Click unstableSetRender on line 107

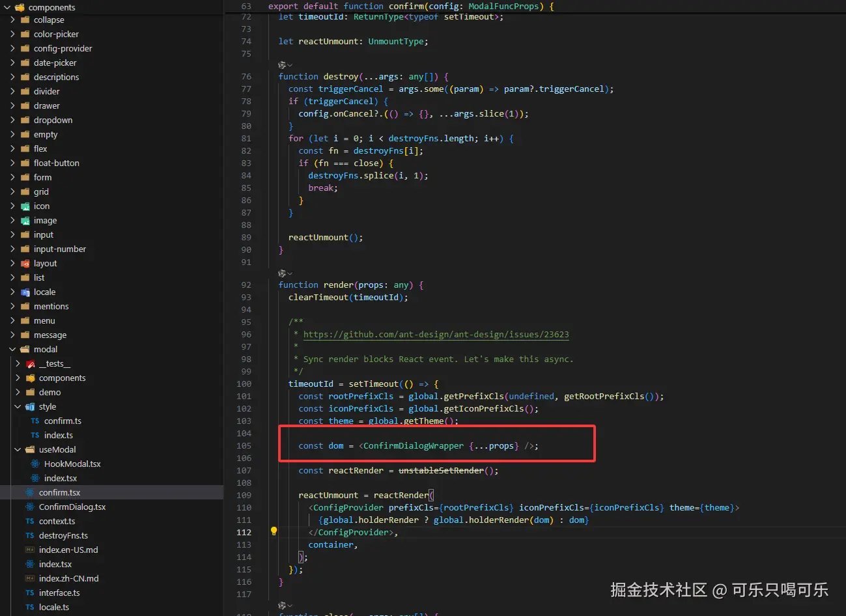(x=441, y=470)
